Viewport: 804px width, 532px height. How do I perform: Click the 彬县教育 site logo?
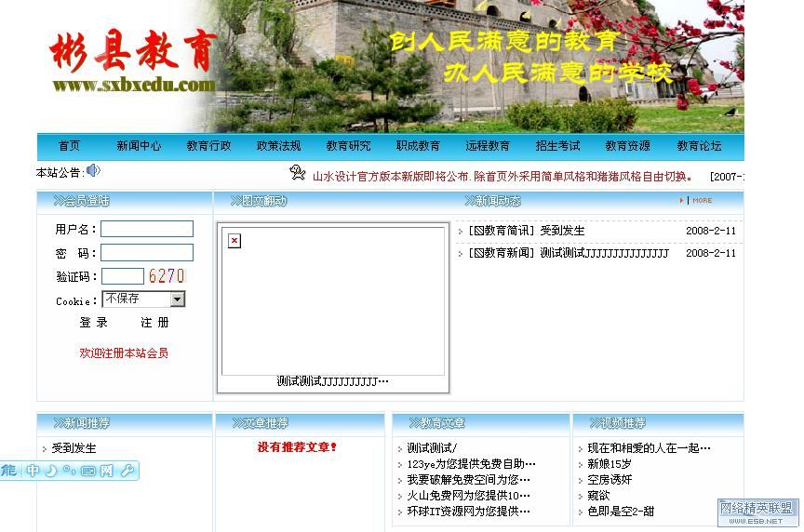[132, 51]
